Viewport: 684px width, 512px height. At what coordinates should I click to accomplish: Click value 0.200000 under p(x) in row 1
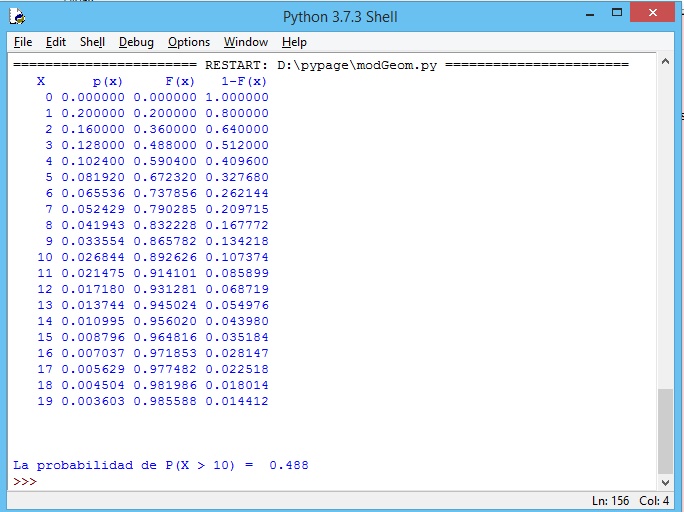93,113
